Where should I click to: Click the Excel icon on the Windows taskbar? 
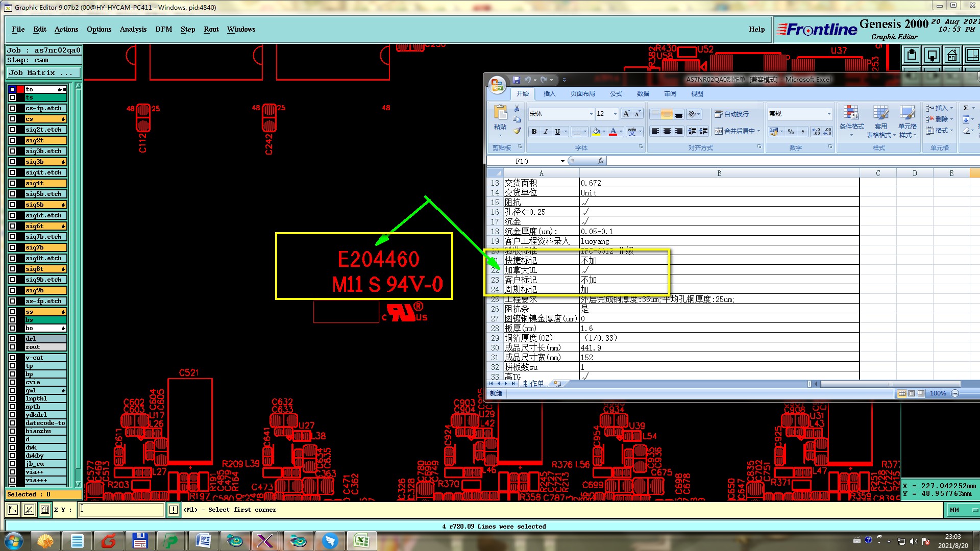coord(361,541)
